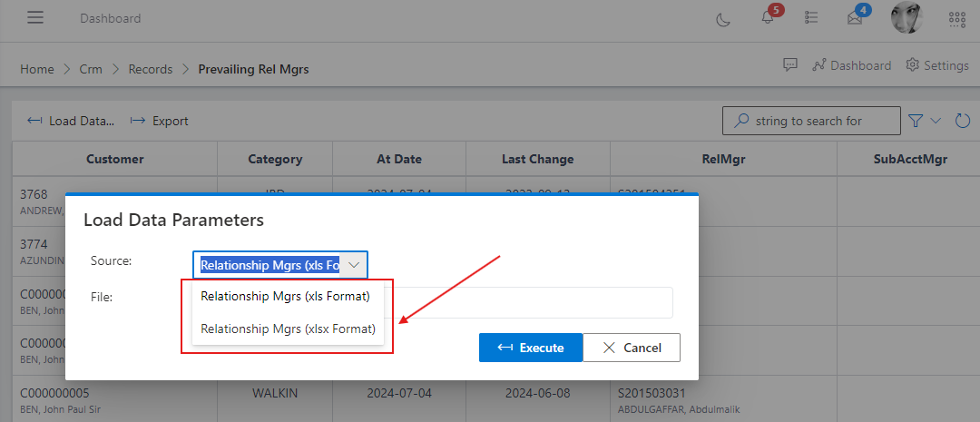Click the Dashboard title in top bar
Viewport: 980px width, 422px height.
pyautogui.click(x=110, y=18)
